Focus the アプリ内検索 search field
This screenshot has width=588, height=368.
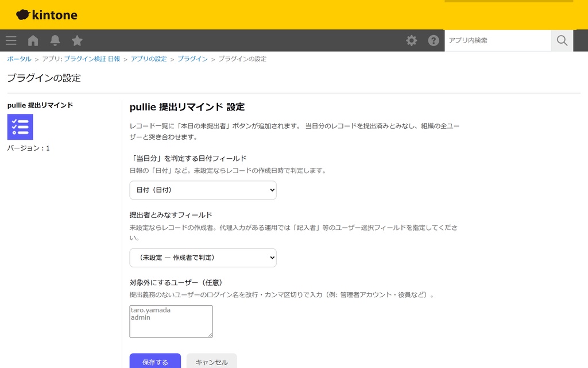click(x=498, y=41)
